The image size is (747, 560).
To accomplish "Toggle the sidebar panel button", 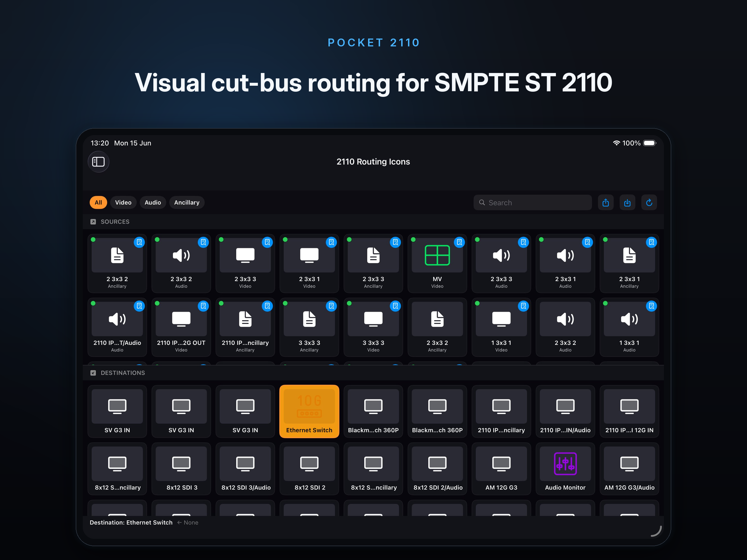I will click(98, 162).
